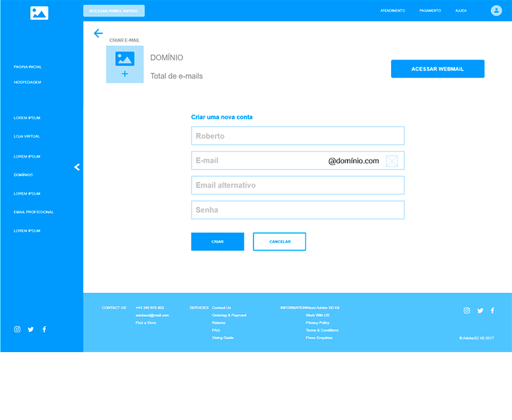Click the Acessar Webmail button
This screenshot has width=512, height=420.
click(438, 69)
